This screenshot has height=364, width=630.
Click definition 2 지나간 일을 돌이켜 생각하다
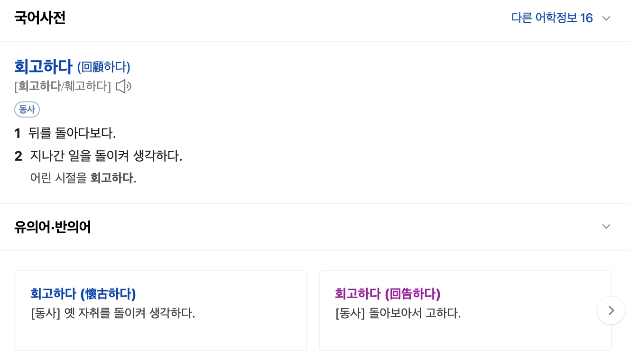[106, 155]
